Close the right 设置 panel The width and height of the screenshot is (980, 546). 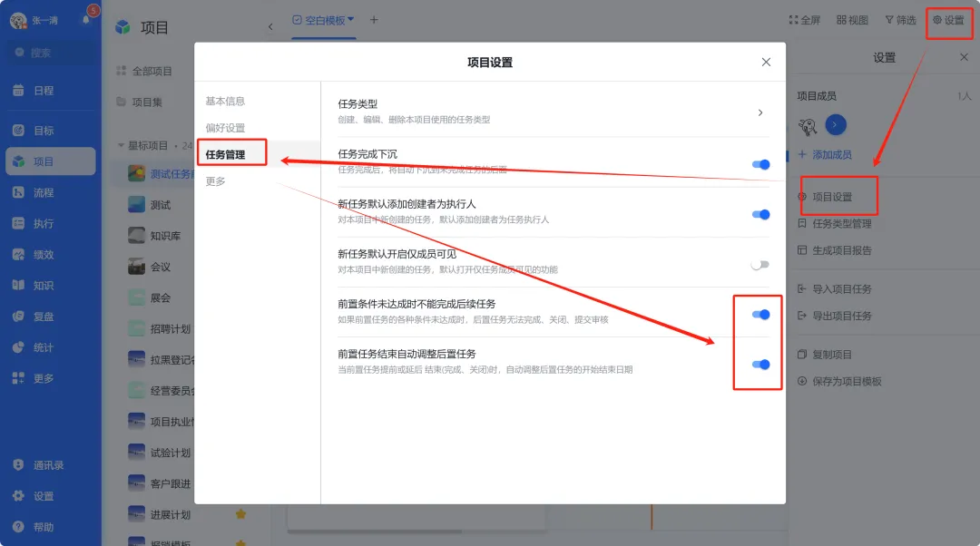[964, 57]
